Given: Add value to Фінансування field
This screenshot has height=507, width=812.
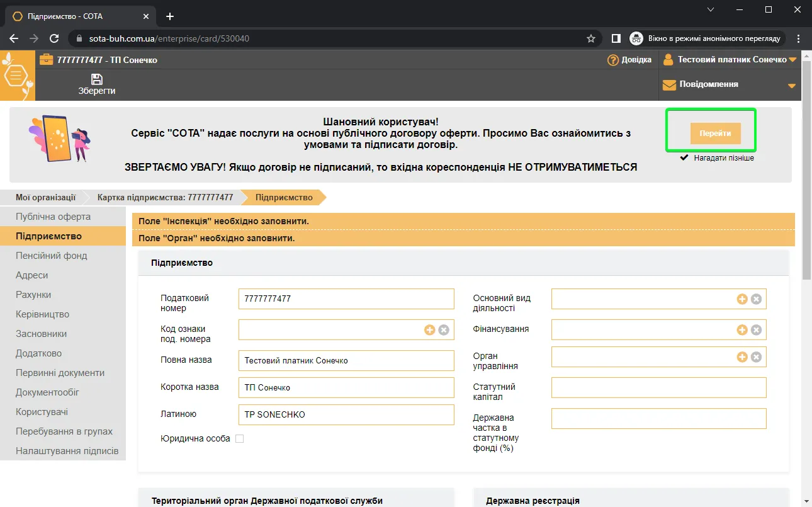Looking at the screenshot, I should tap(742, 329).
